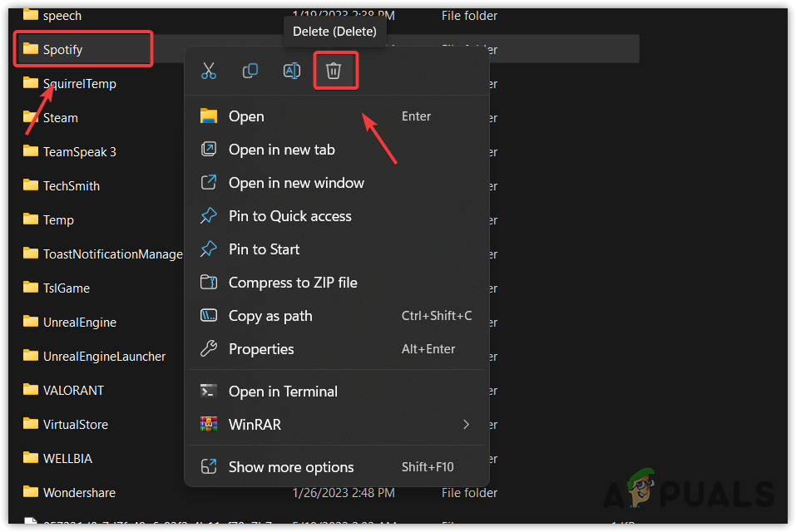Viewport: 796px width, 532px height.
Task: Click the UnrealEngine folder icon
Action: pos(31,322)
